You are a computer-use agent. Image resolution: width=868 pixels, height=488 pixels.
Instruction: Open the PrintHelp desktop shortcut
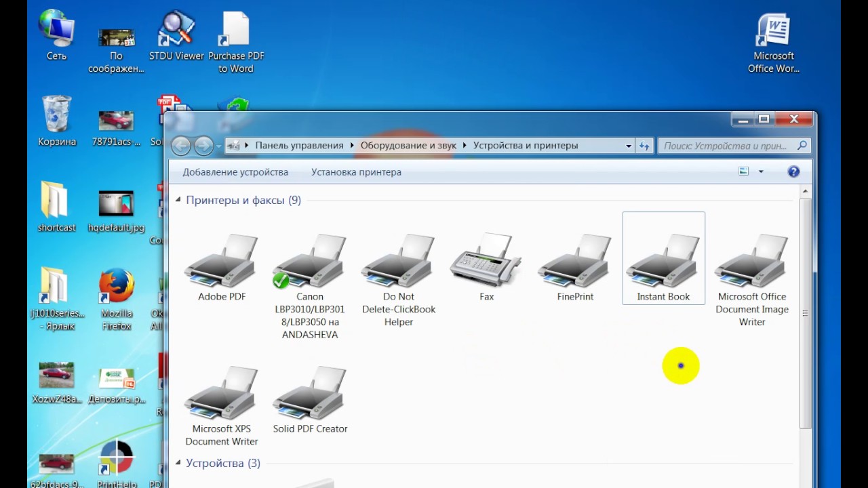pyautogui.click(x=116, y=464)
